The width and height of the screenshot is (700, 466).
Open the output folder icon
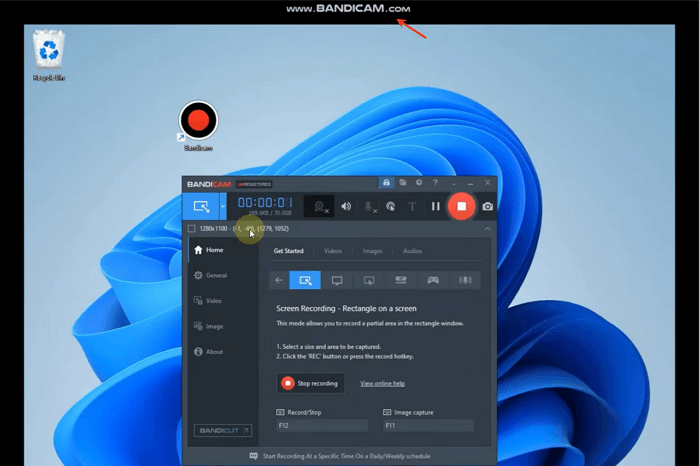[x=403, y=183]
